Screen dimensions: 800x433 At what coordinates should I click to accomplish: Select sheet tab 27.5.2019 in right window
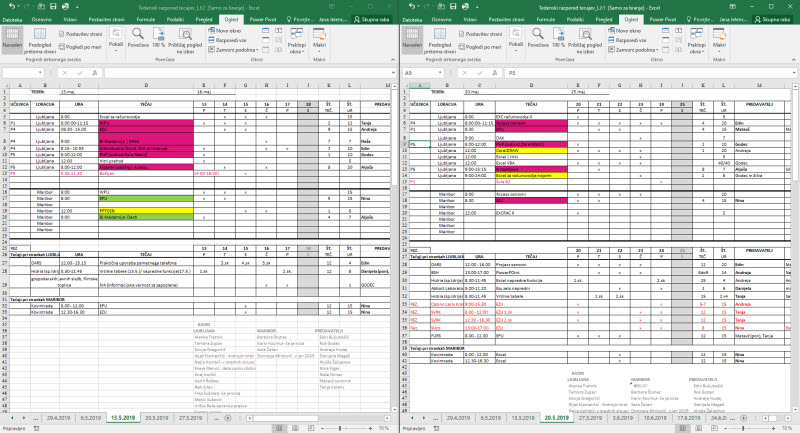point(590,418)
